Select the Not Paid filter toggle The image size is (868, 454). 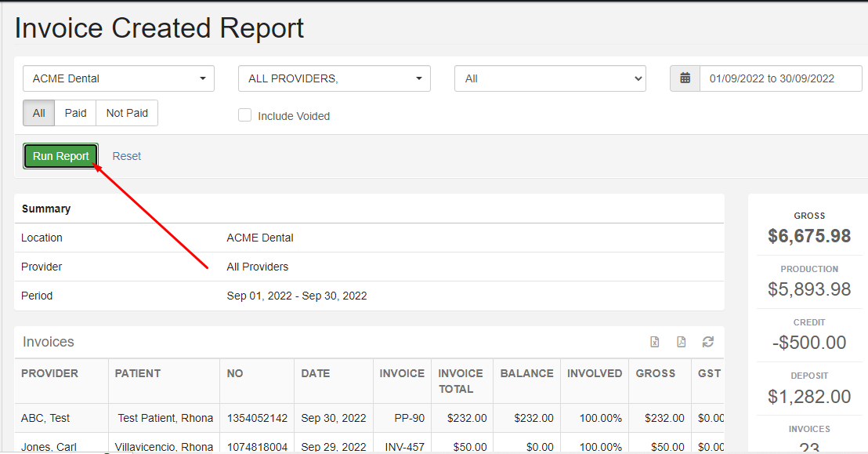pyautogui.click(x=127, y=113)
